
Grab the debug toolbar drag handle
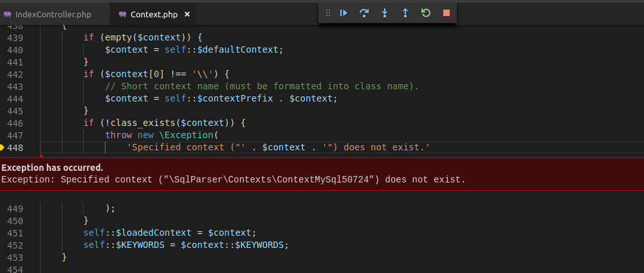328,13
